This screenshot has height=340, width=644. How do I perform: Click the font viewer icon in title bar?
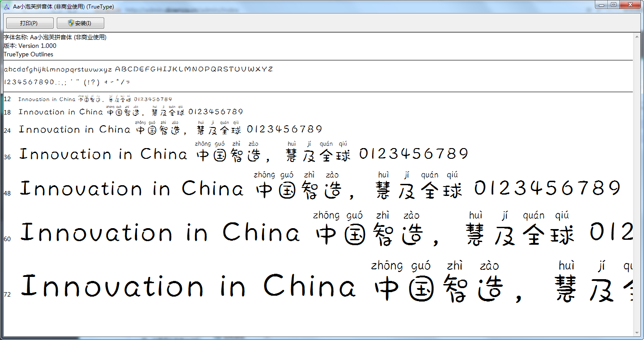tap(7, 7)
